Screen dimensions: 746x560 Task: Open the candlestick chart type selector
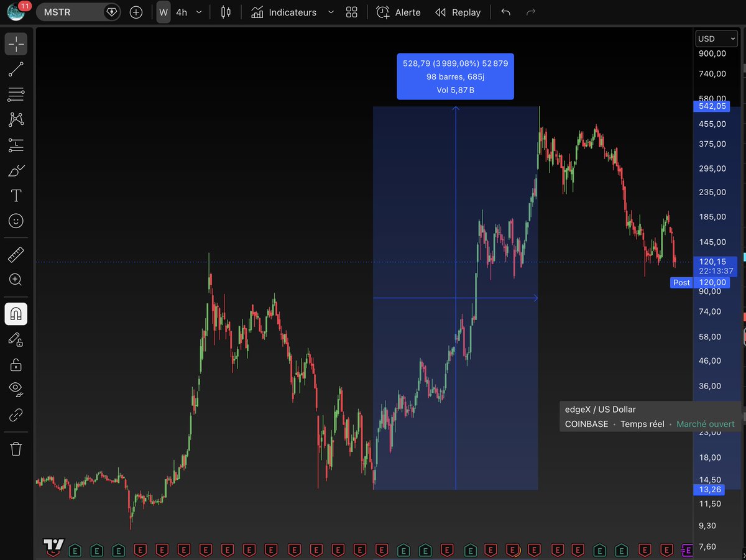(x=226, y=12)
